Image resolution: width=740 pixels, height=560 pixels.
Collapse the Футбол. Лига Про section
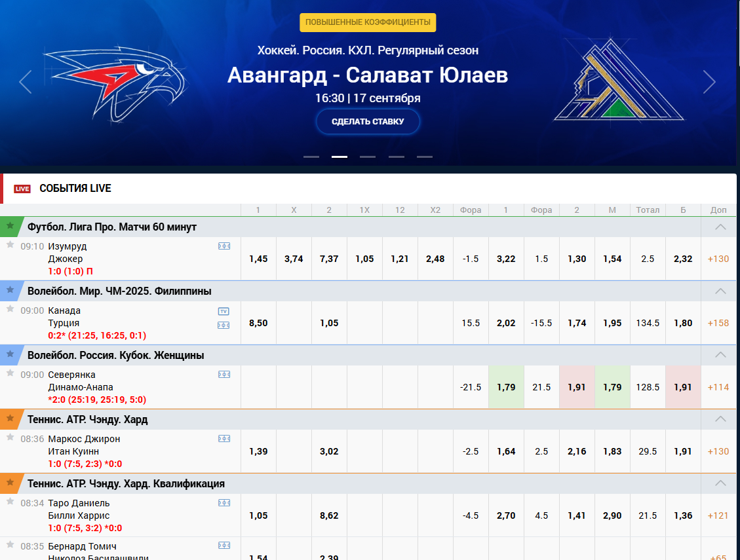tap(720, 227)
